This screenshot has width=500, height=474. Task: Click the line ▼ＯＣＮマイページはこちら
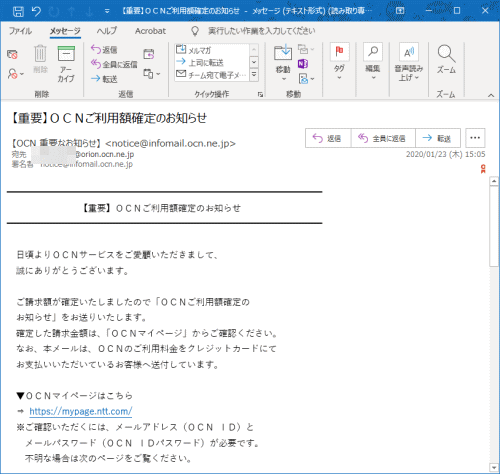click(74, 396)
